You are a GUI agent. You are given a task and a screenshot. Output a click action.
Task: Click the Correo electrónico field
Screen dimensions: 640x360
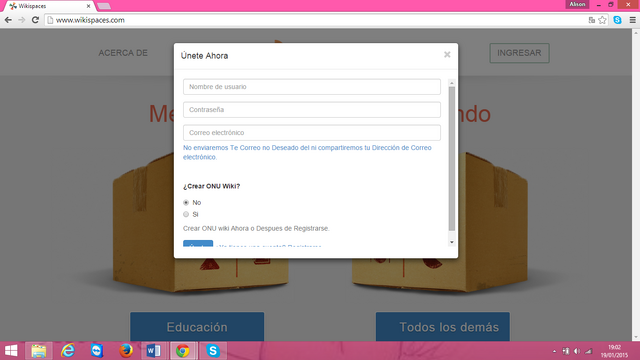[312, 133]
